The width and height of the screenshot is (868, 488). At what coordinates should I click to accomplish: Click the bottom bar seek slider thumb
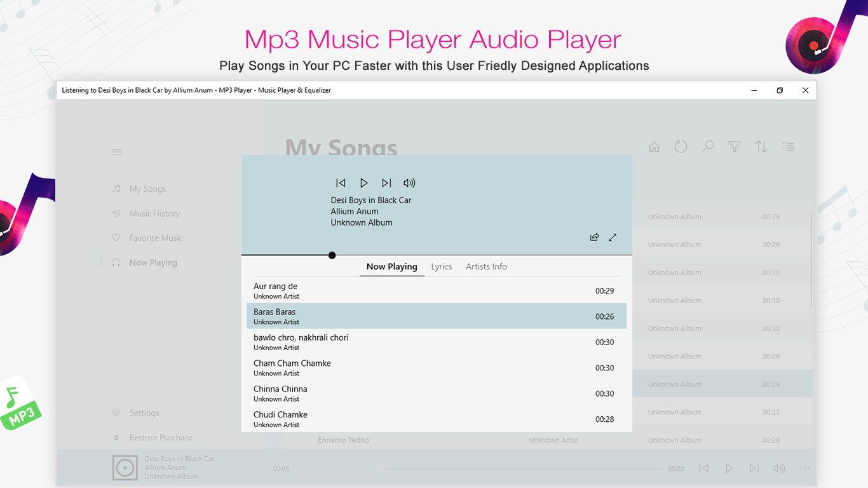(381, 469)
